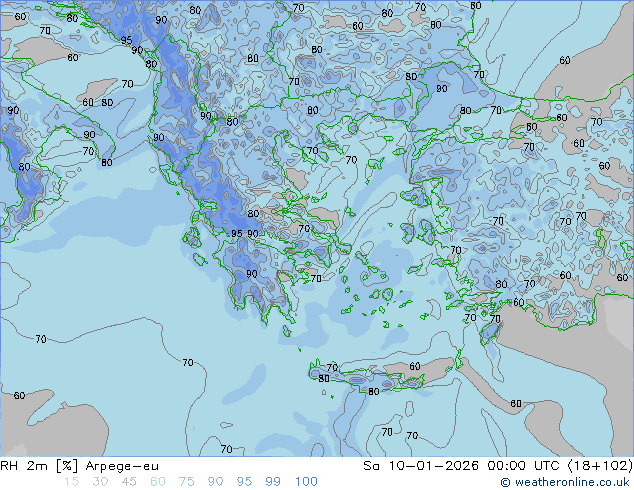Click legend value 95
Image resolution: width=634 pixels, height=490 pixels.
tap(244, 482)
